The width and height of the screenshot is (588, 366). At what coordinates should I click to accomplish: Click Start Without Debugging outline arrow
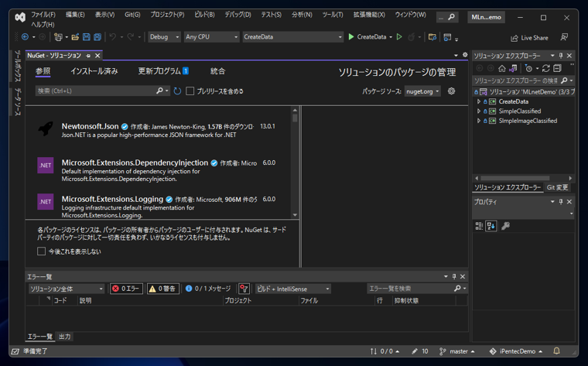(x=399, y=36)
